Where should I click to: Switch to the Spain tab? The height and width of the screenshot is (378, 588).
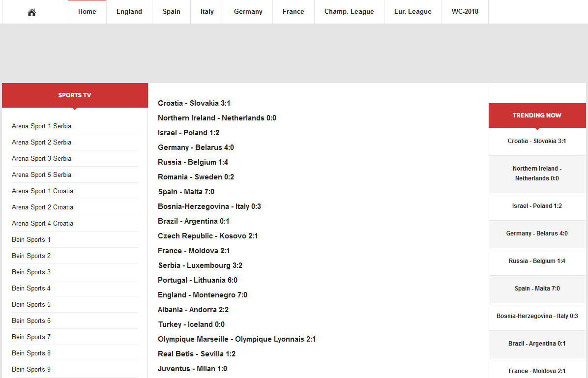[172, 12]
